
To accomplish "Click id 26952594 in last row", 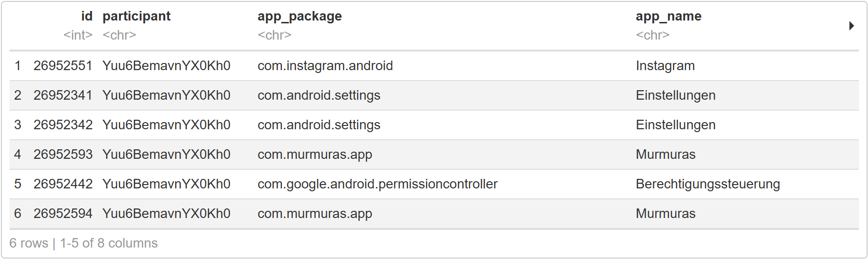I will pos(63,214).
